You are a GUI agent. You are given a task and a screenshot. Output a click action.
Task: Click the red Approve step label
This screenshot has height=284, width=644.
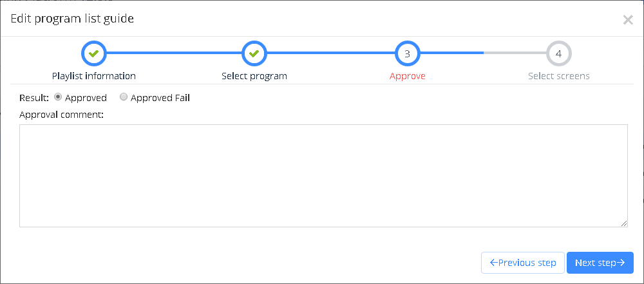pos(408,76)
